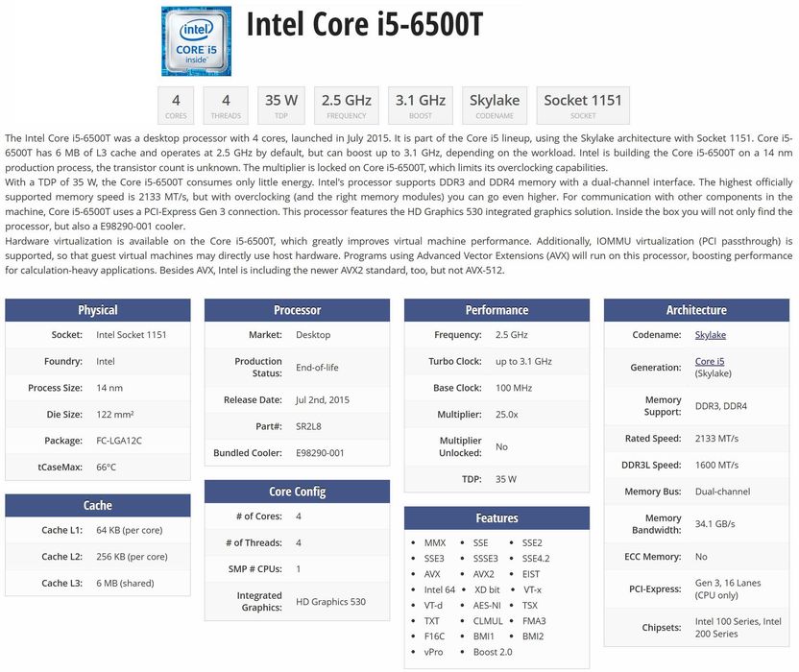This screenshot has height=672, width=799.
Task: Select the '14 nm' process size value
Action: tap(109, 388)
